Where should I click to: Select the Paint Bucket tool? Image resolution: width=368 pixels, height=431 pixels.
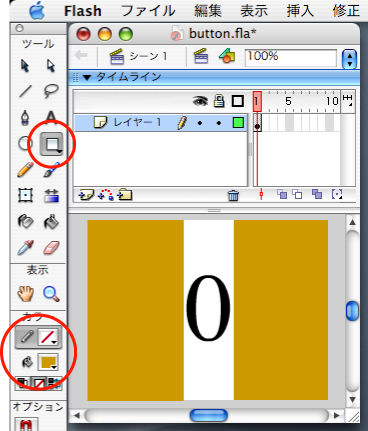click(51, 222)
